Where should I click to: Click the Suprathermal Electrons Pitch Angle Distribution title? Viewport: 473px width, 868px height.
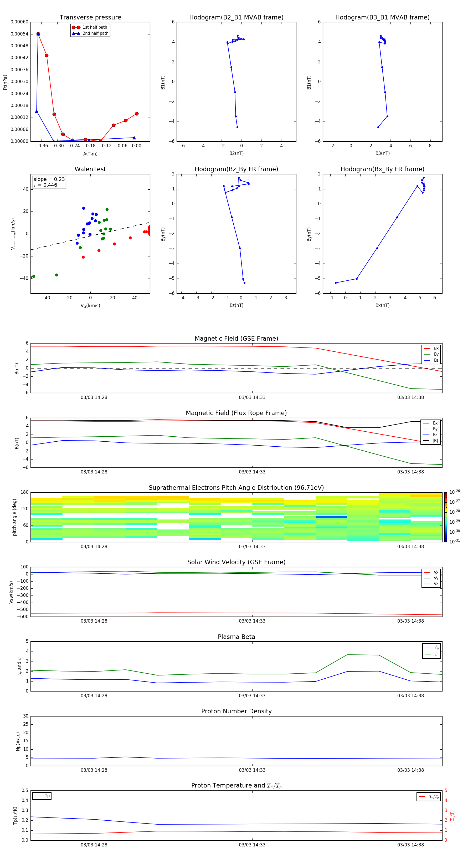point(236,488)
